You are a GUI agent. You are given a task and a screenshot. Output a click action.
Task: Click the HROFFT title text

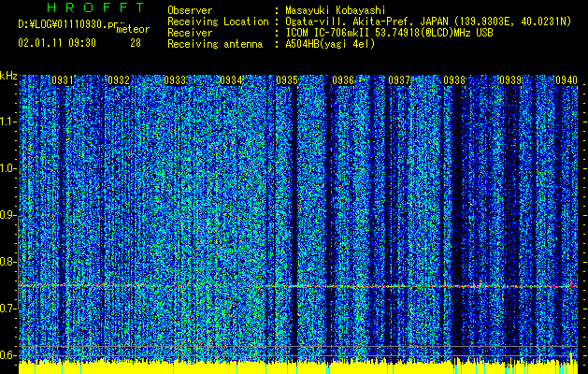point(95,7)
